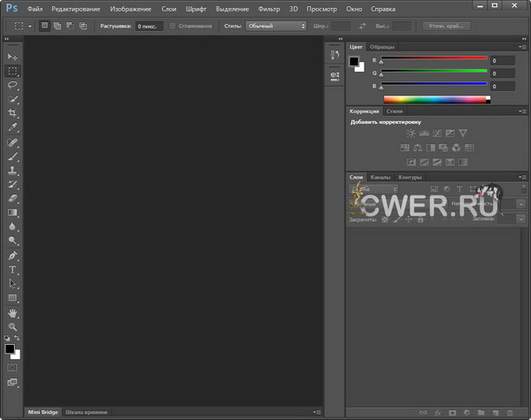Open the Фильтр menu
This screenshot has width=531, height=420.
tap(267, 8)
